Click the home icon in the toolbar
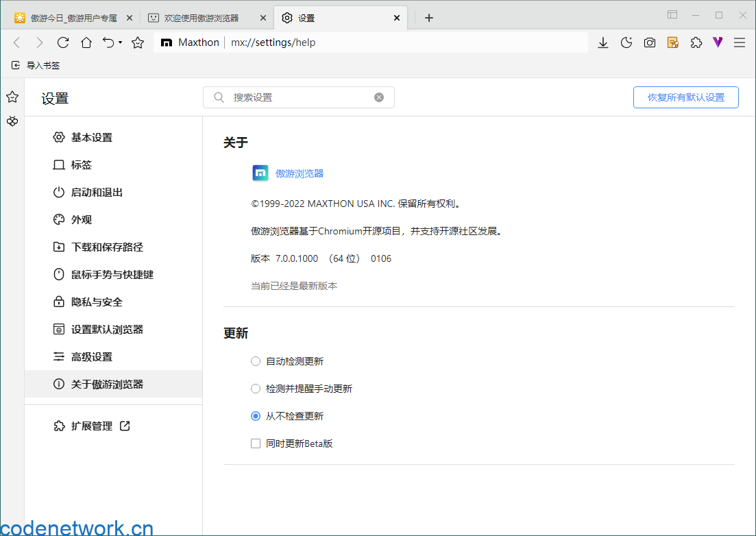This screenshot has width=756, height=536. [88, 42]
